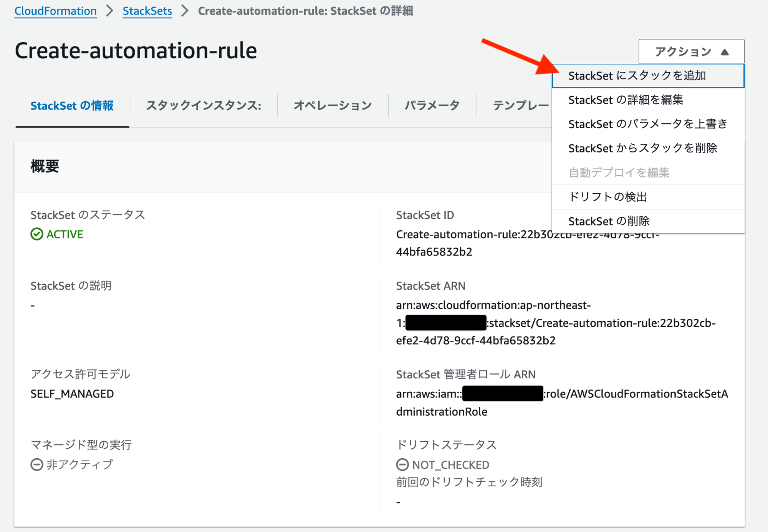Screen dimensions: 768x532
Task: Open the StackSet の情報 tab
Action: point(72,106)
